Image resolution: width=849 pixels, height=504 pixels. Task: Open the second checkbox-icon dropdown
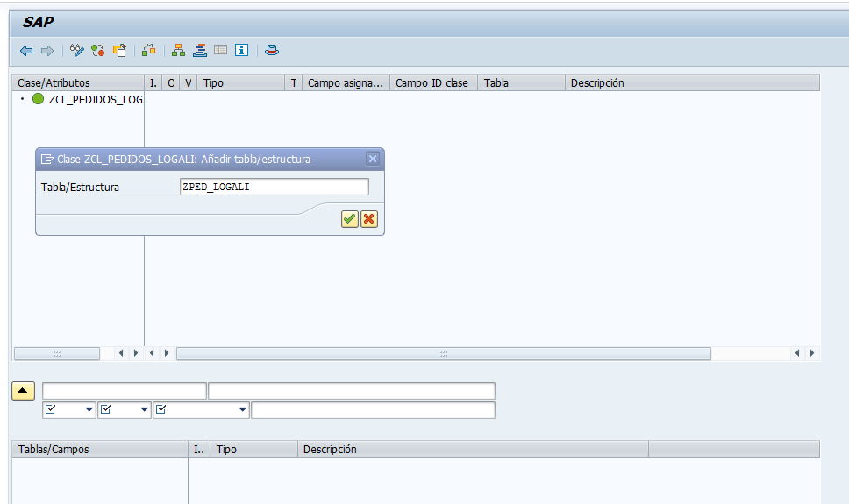tap(125, 410)
